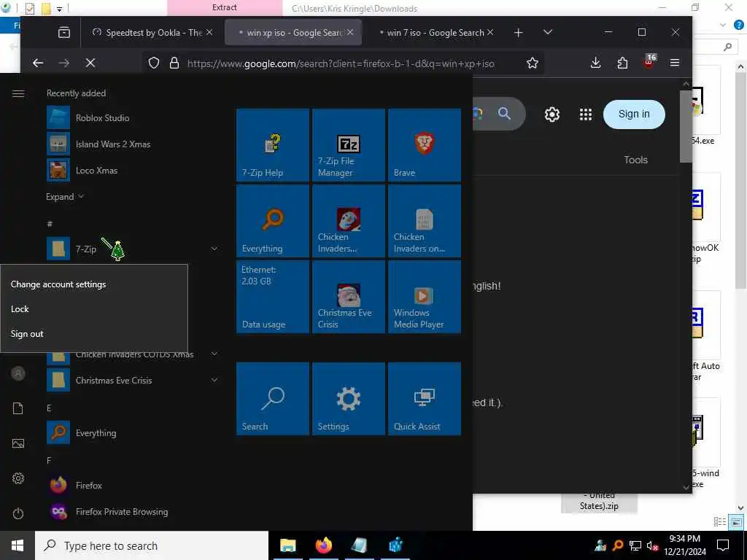Expand the Recently added list
Viewport: 747px width, 560px height.
[65, 196]
